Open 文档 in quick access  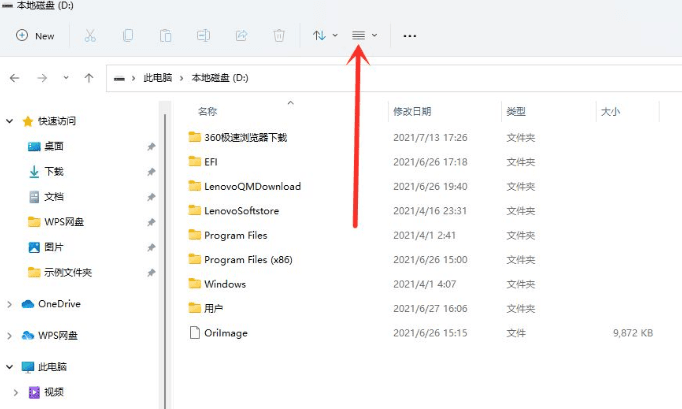tap(53, 197)
